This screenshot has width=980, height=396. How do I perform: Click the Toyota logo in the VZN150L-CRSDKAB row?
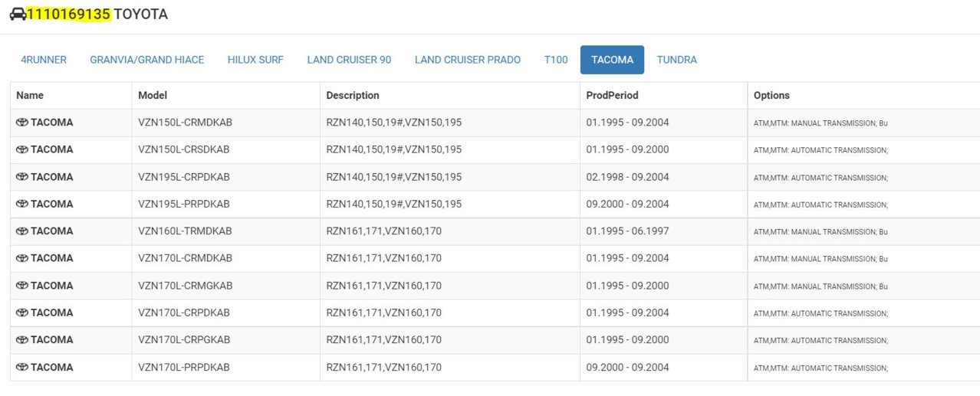21,149
